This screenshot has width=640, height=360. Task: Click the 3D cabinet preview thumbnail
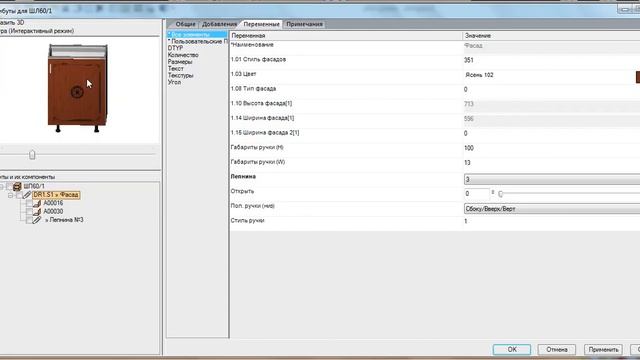point(78,88)
